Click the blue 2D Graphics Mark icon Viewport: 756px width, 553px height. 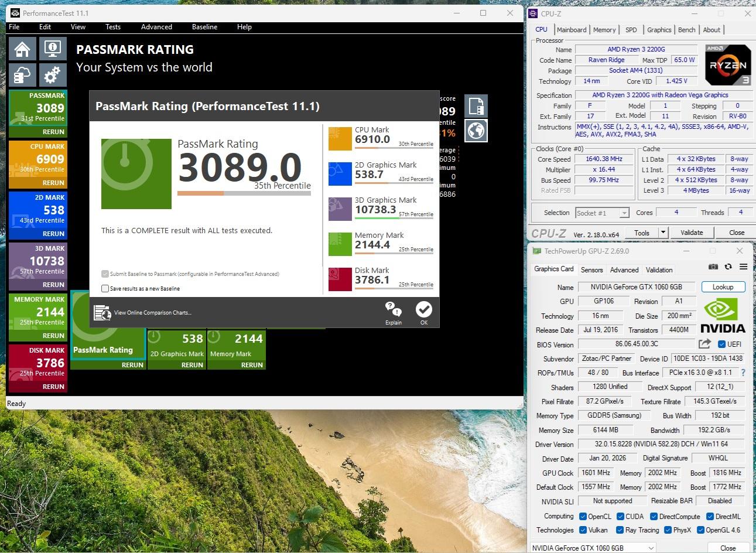340,174
